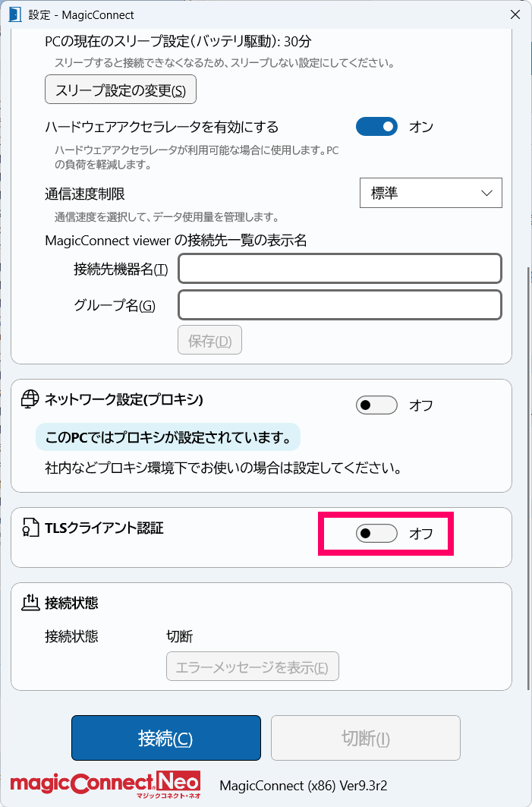Click the スリープすると接続できなくなるため warning text
The width and height of the screenshot is (532, 807).
[225, 63]
